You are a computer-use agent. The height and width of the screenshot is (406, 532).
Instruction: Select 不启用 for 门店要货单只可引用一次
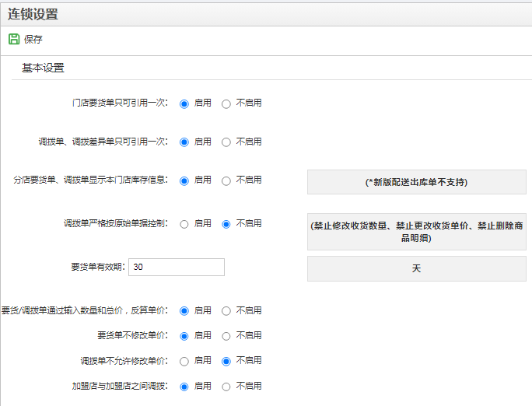tap(226, 103)
